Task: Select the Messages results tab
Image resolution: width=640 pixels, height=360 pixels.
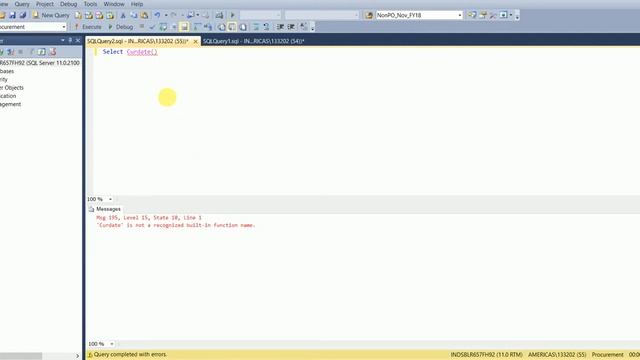Action: [105, 209]
